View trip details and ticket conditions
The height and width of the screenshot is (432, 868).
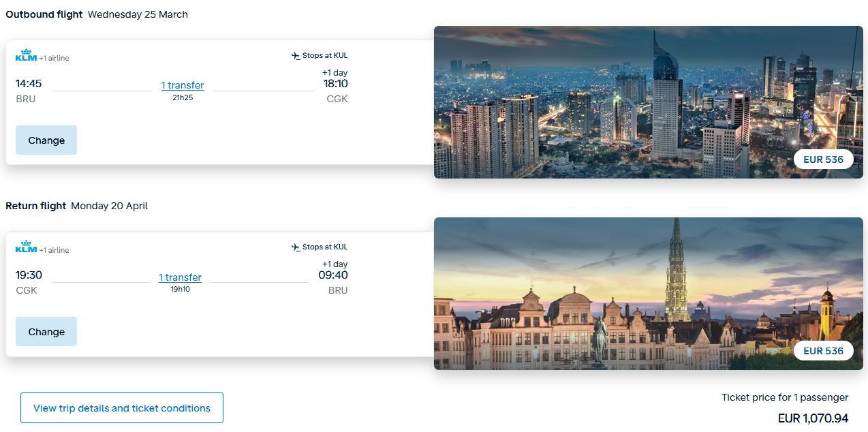(122, 408)
